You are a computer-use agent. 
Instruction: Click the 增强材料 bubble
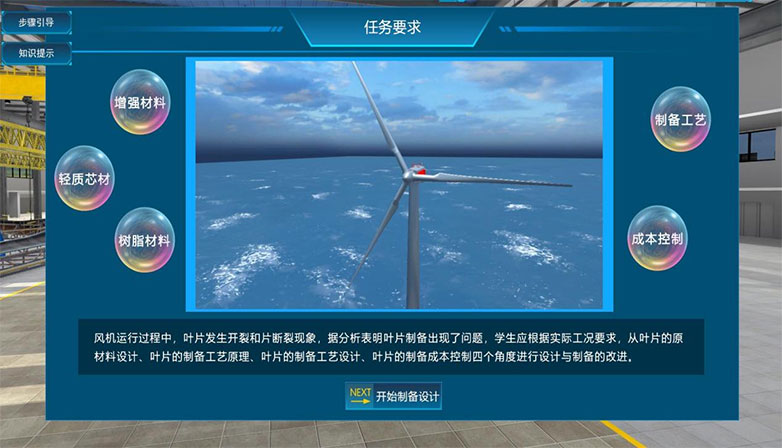point(140,102)
